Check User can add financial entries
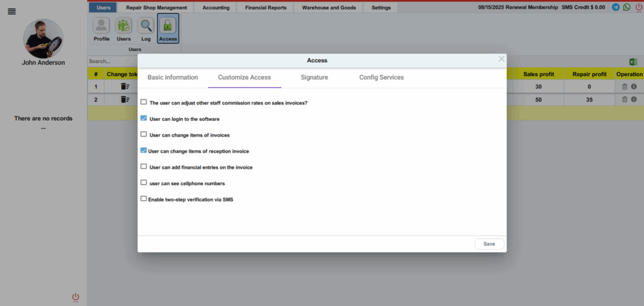The height and width of the screenshot is (306, 644). (x=144, y=167)
